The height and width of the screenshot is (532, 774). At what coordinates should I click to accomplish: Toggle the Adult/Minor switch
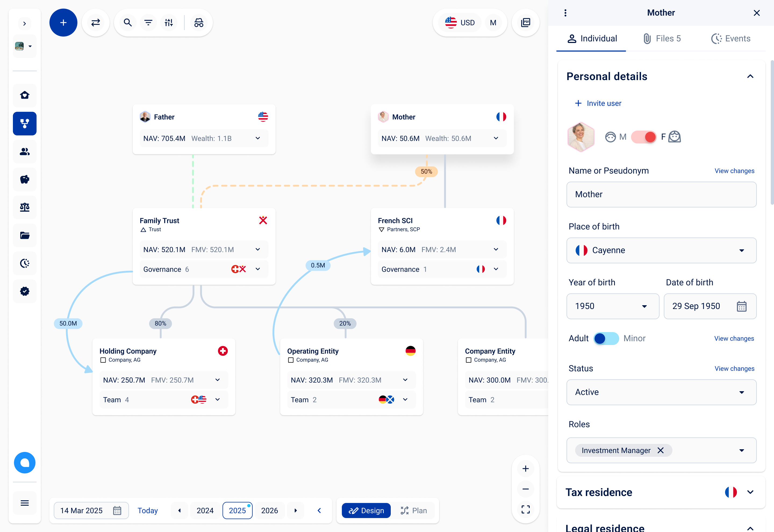(606, 339)
